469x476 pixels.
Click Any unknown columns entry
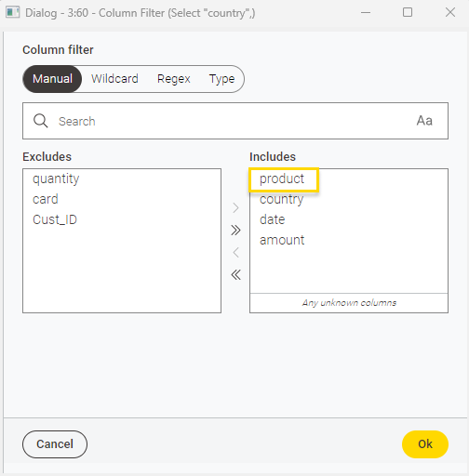coord(349,303)
